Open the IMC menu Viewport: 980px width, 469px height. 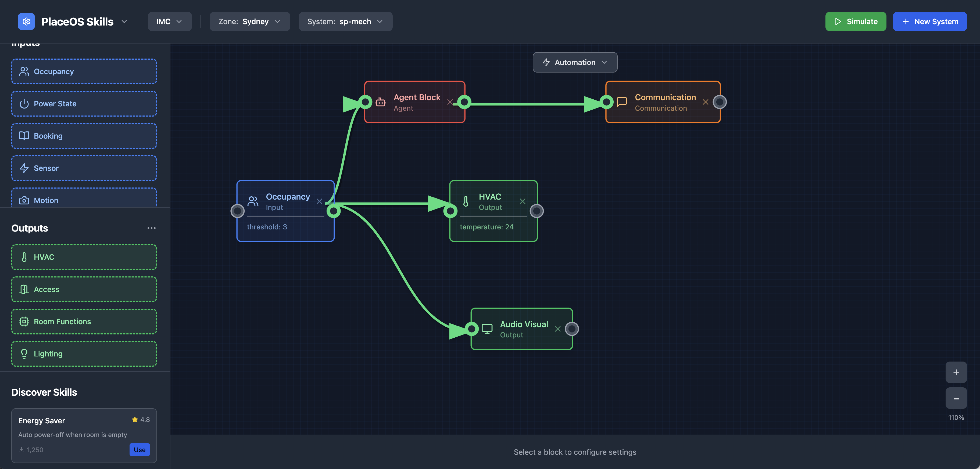coord(169,22)
